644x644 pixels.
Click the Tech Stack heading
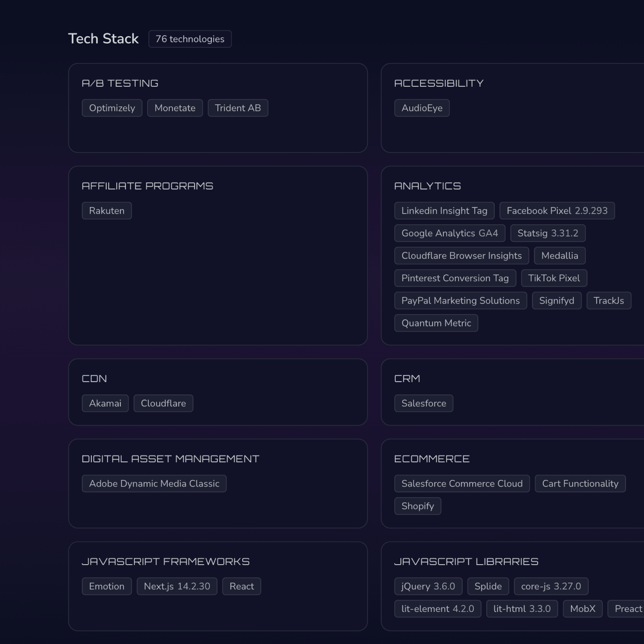103,39
